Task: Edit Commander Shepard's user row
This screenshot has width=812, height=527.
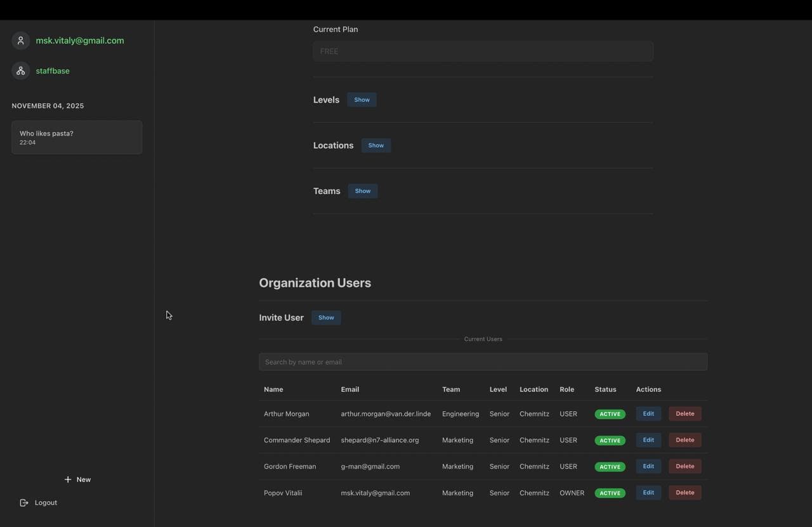Action: 648,440
